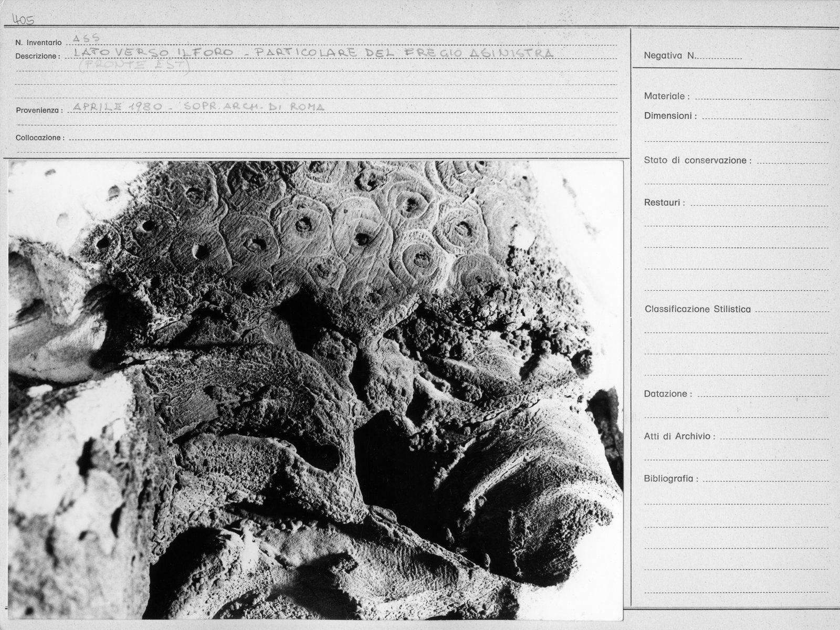Screen dimensions: 840x630
Task: Select the 'Collocazione :' label
Action: (40, 138)
